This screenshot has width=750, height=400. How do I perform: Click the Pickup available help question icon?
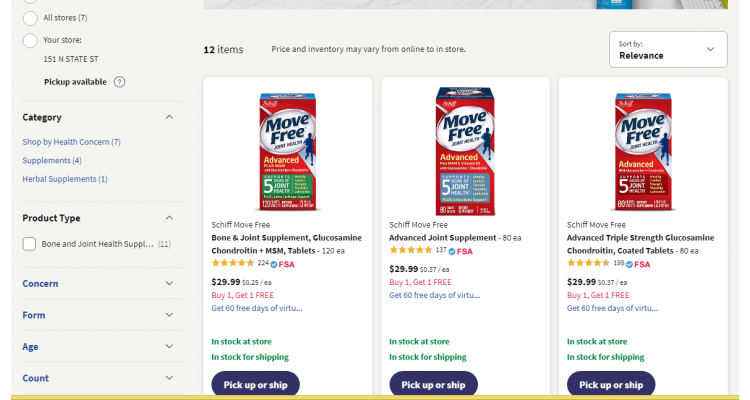tap(120, 82)
